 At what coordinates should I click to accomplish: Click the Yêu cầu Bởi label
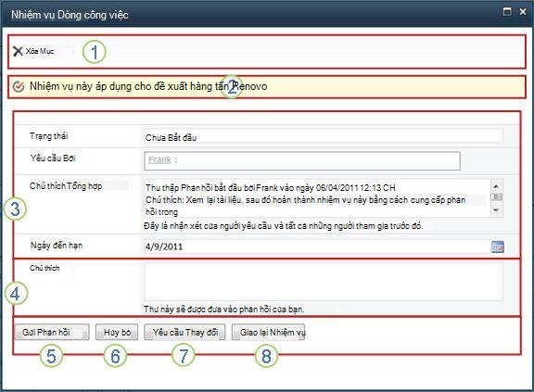pos(53,158)
